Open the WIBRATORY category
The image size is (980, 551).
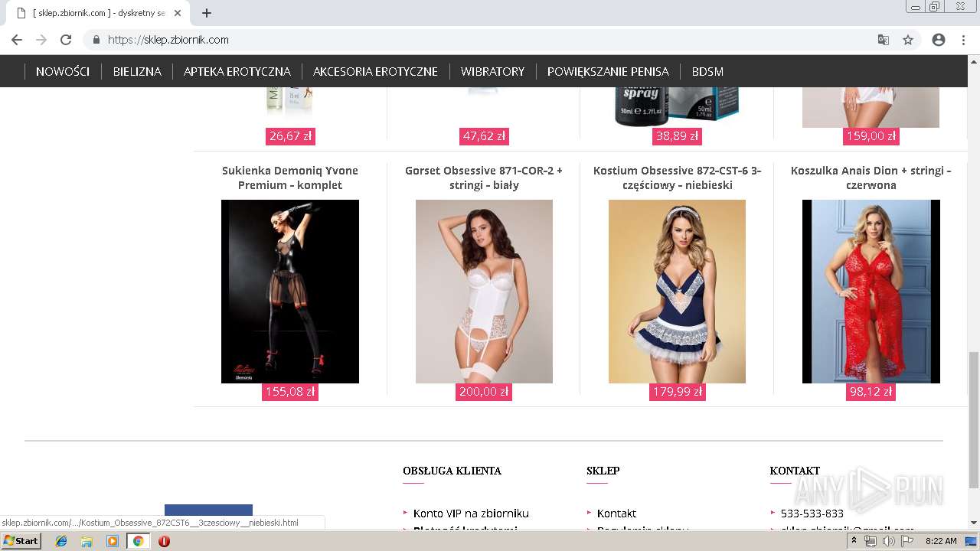point(492,71)
